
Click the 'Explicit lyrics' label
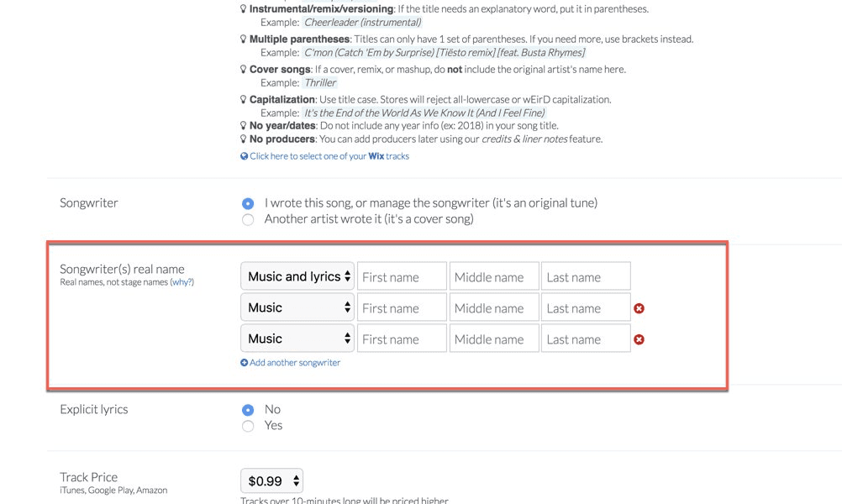tap(94, 410)
